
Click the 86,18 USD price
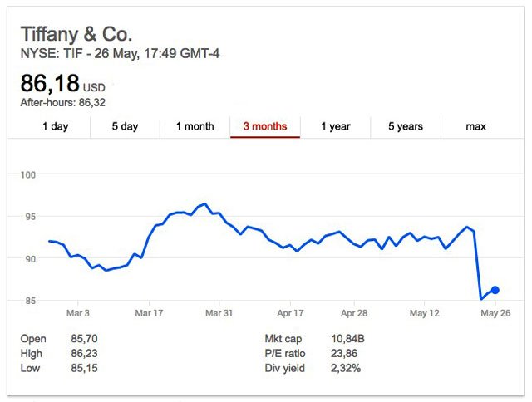click(x=63, y=84)
